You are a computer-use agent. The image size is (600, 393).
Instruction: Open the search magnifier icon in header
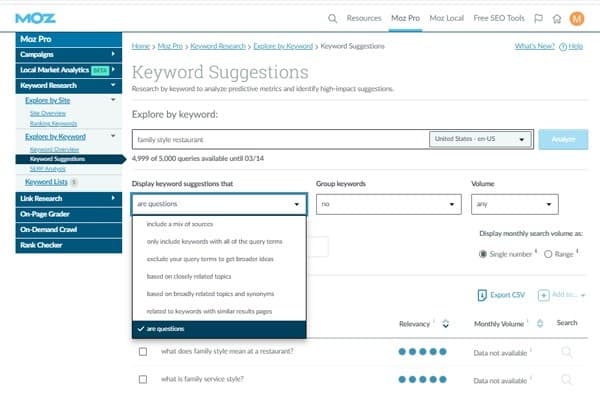(333, 18)
